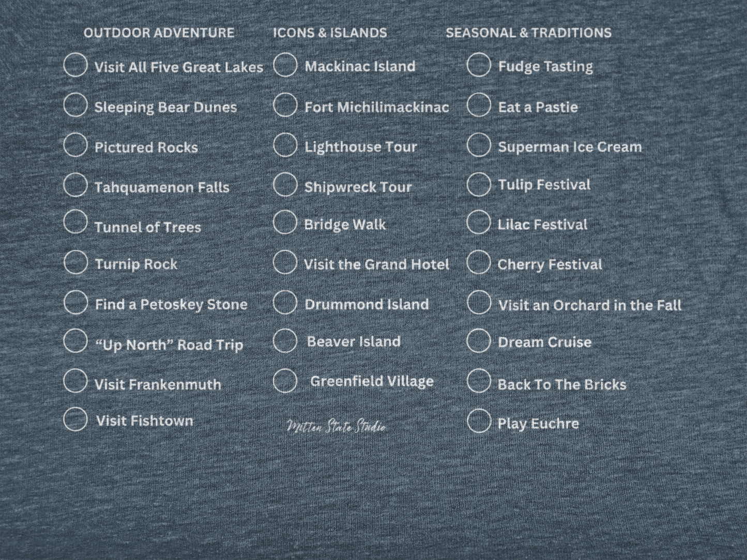Click the Back To The Bricks label
This screenshot has height=560, width=747.
coord(562,384)
